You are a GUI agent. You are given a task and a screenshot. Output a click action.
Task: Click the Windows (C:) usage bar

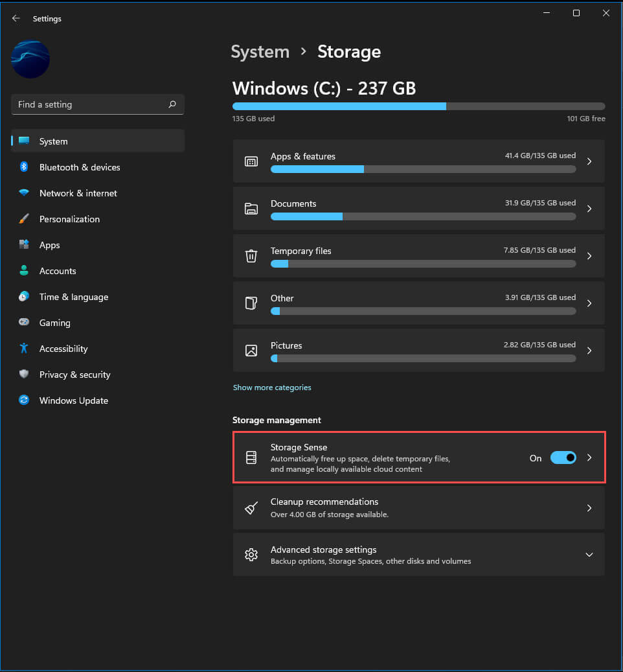pos(419,106)
